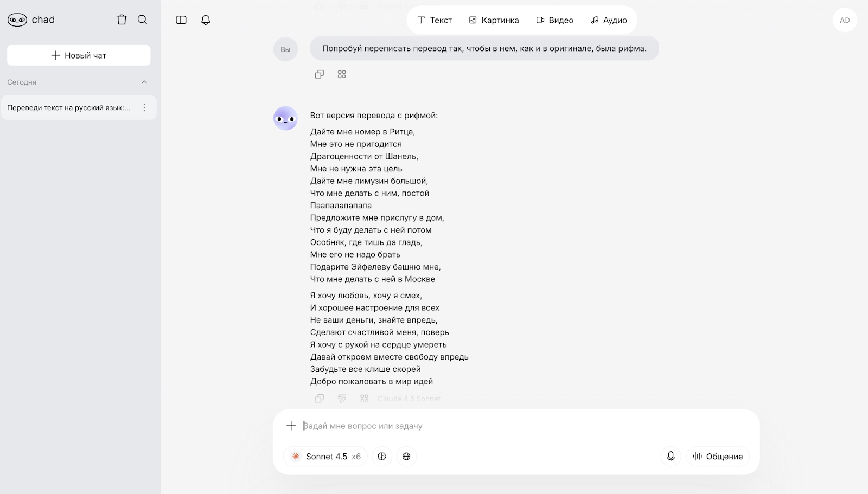Collapse the Сегодня chat section
Screen dimensions: 868x494
pos(144,82)
